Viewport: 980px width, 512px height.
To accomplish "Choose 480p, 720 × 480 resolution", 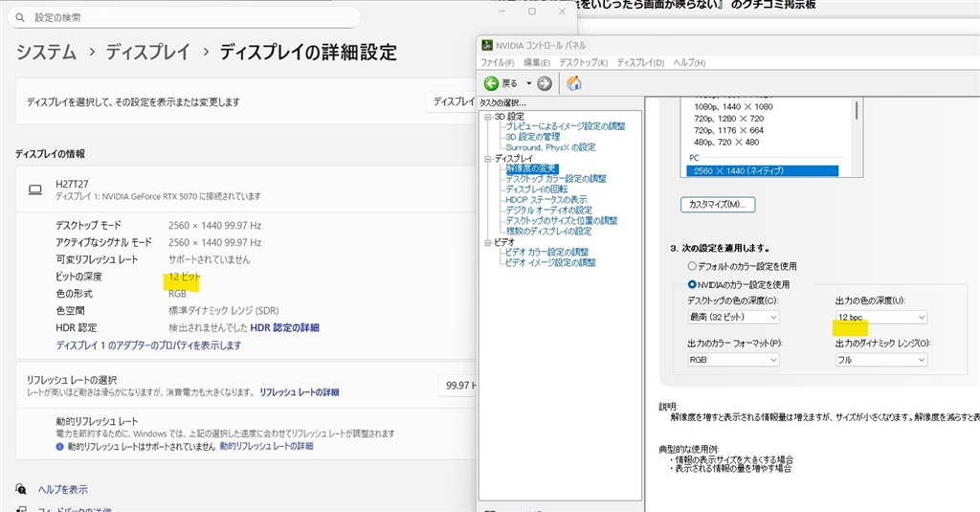I will pos(726,143).
